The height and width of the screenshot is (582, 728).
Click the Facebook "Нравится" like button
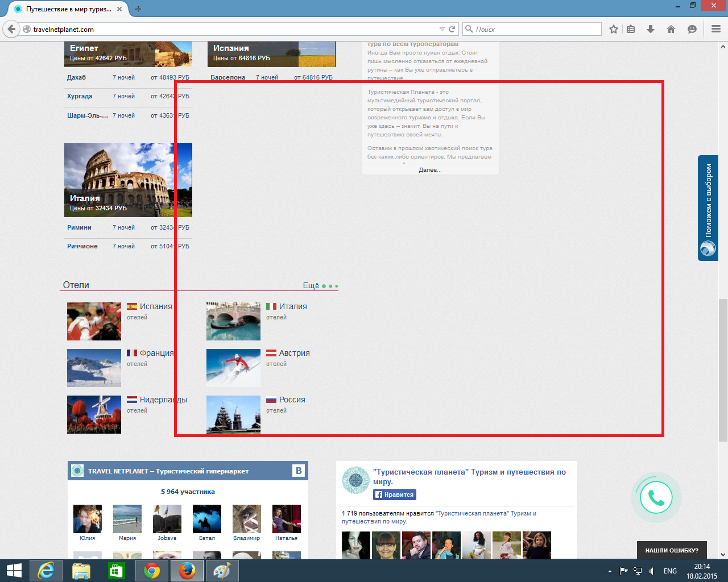(395, 494)
